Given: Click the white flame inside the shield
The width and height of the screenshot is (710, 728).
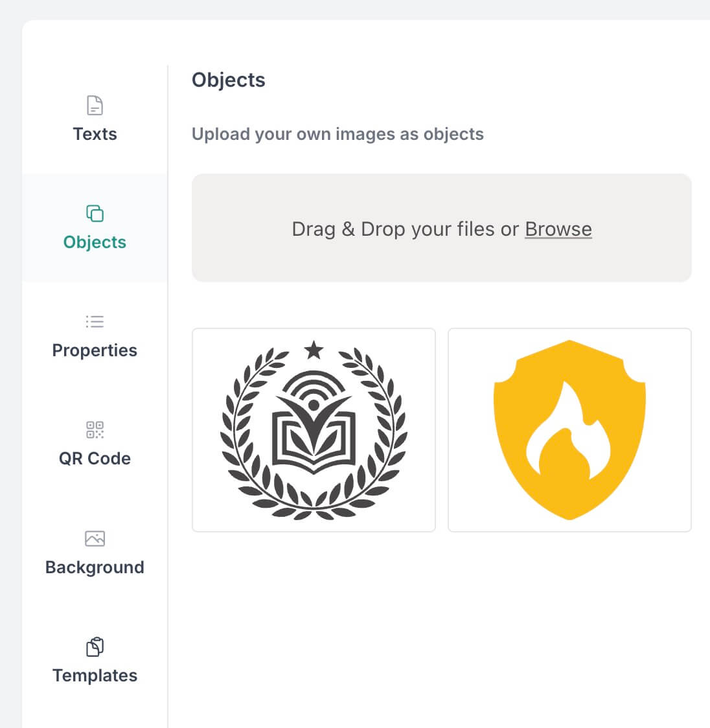Looking at the screenshot, I should click(560, 440).
